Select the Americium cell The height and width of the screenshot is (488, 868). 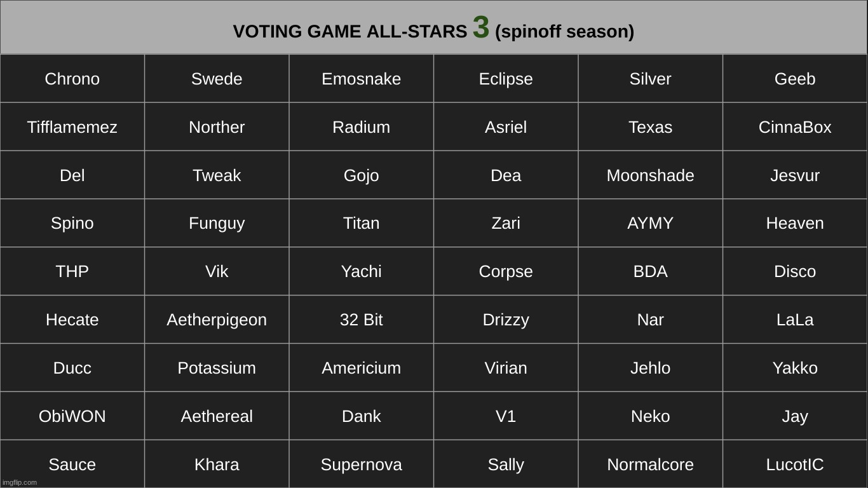(362, 368)
